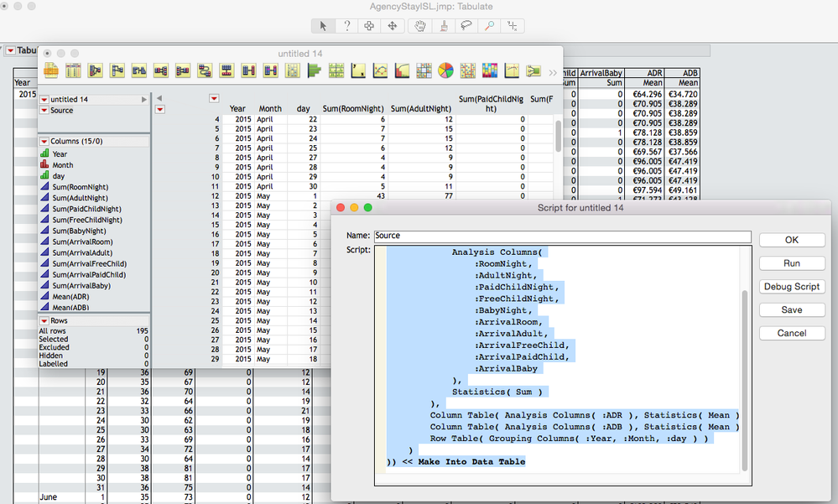Select Sum(RoomNight) in the columns list

(x=79, y=187)
